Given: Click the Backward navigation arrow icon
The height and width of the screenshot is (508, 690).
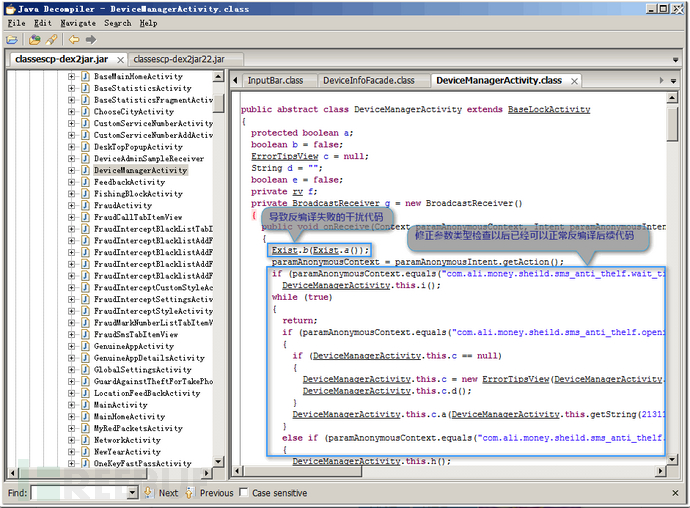Looking at the screenshot, I should pyautogui.click(x=73, y=40).
